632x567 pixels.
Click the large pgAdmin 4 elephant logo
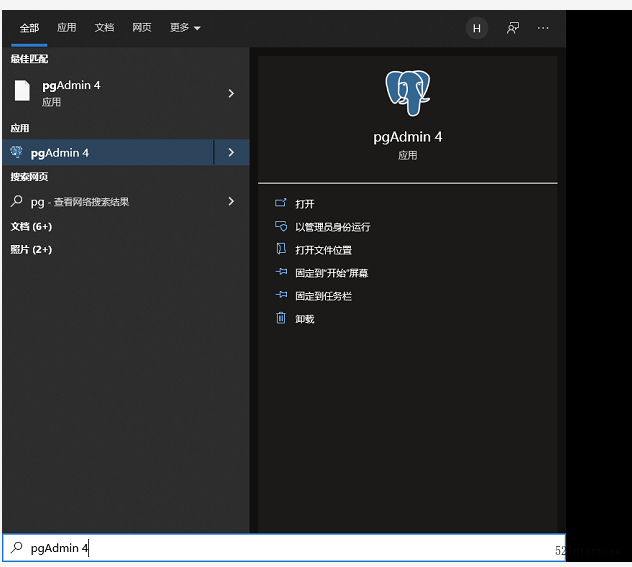[x=407, y=93]
